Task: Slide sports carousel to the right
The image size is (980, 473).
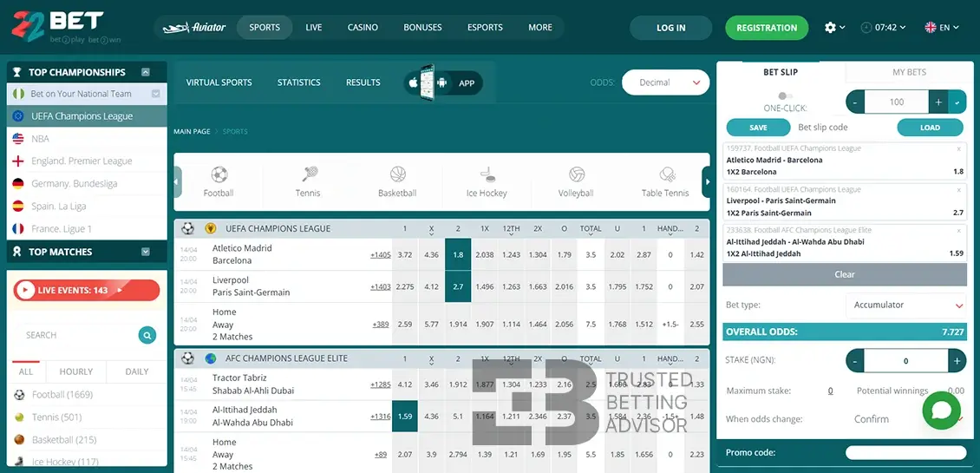Action: [706, 182]
